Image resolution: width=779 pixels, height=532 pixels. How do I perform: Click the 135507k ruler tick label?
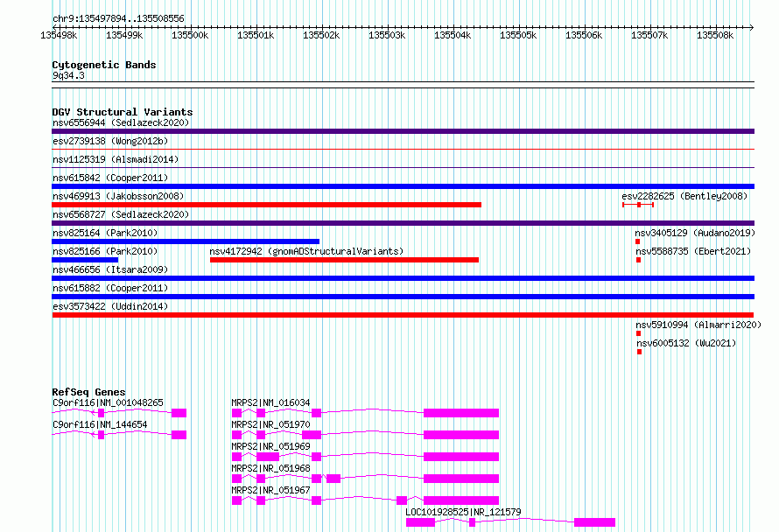[649, 35]
